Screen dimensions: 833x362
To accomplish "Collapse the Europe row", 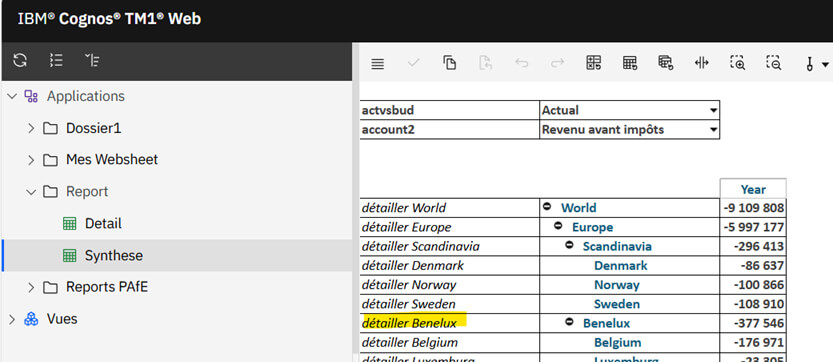I will (558, 226).
